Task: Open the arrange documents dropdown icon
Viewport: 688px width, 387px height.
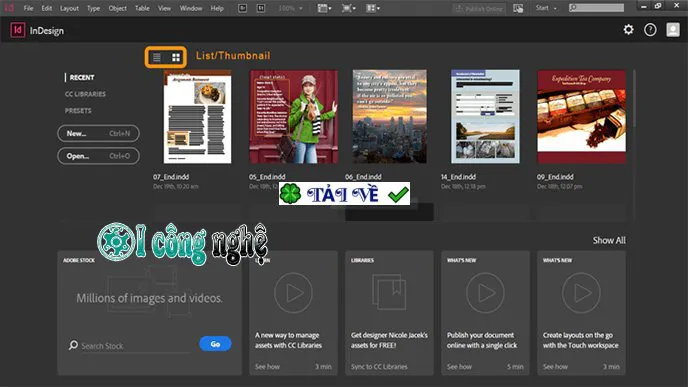Action: pos(373,8)
